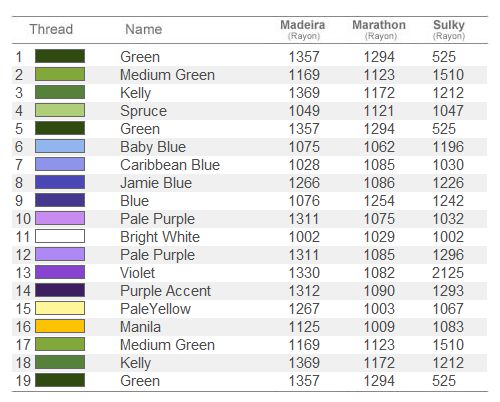Click Madeira code 1266 for Jamie Blue
Screen dimensions: 500x402
click(304, 183)
